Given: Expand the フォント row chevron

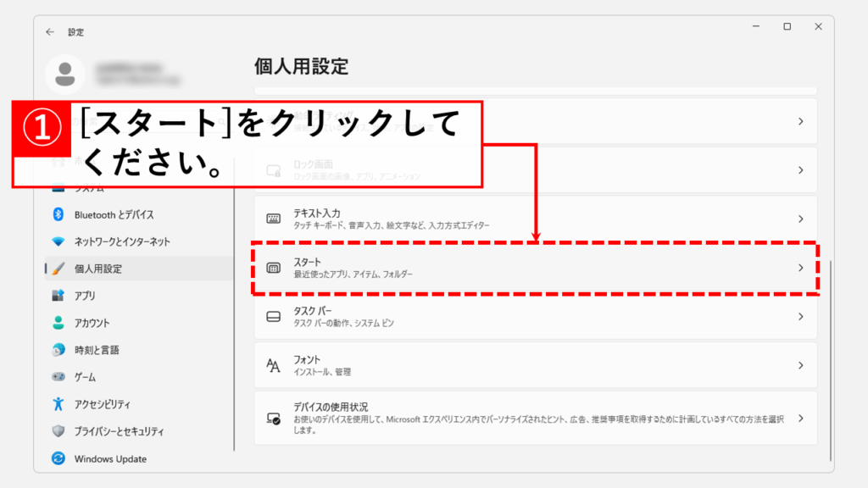Looking at the screenshot, I should tap(800, 365).
